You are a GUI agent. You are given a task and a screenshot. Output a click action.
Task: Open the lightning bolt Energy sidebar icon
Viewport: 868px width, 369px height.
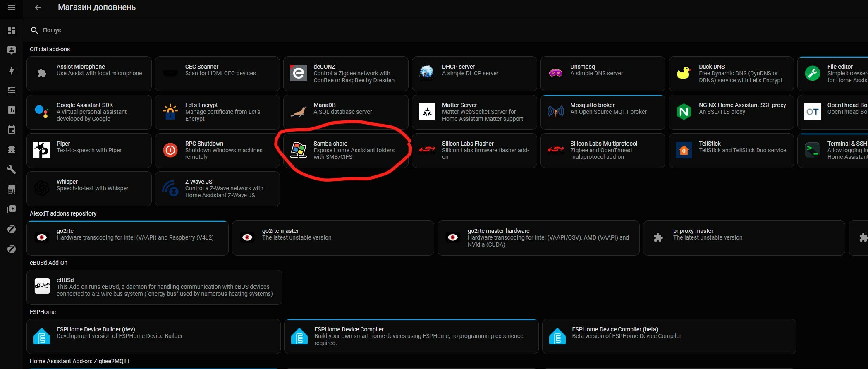[12, 70]
